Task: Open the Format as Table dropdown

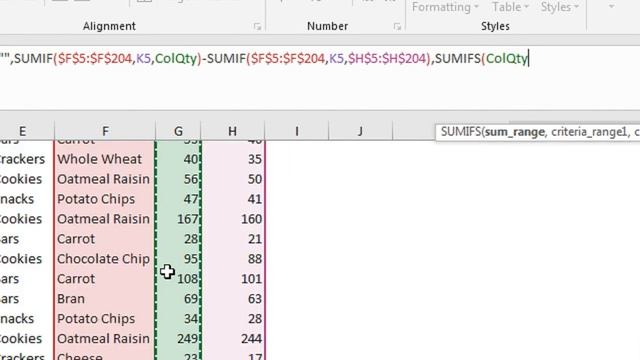Action: (x=510, y=7)
